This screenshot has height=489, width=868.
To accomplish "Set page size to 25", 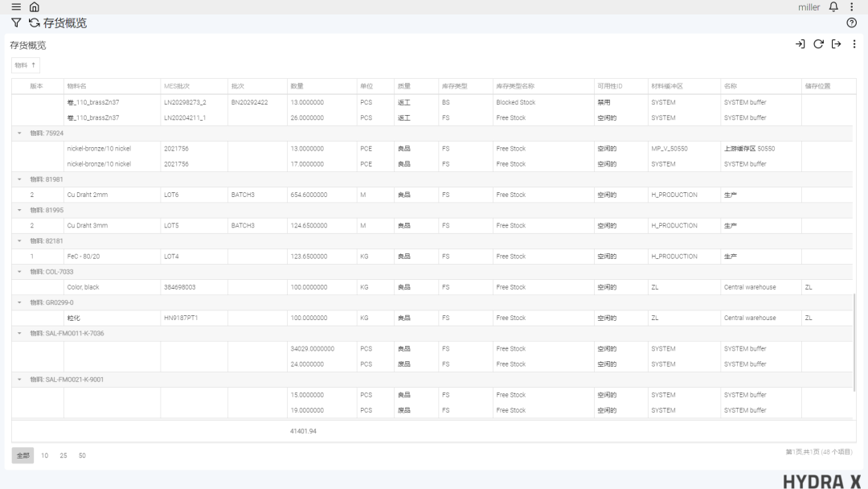I will click(x=63, y=455).
